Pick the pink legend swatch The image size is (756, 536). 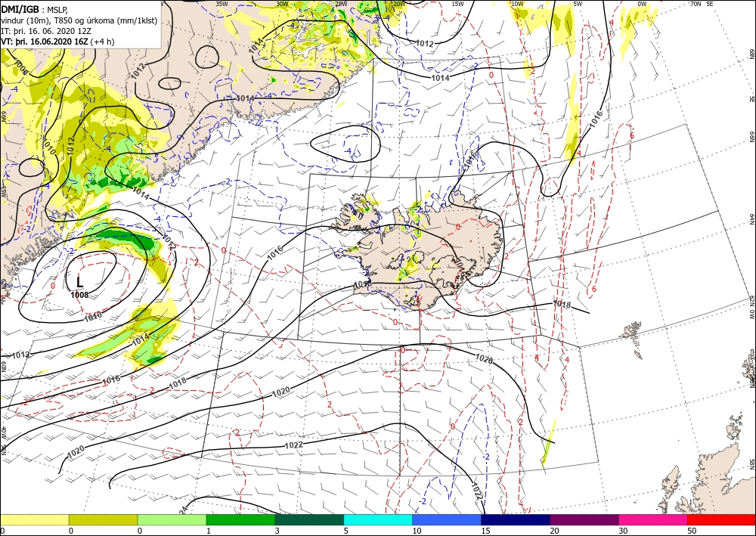click(653, 519)
